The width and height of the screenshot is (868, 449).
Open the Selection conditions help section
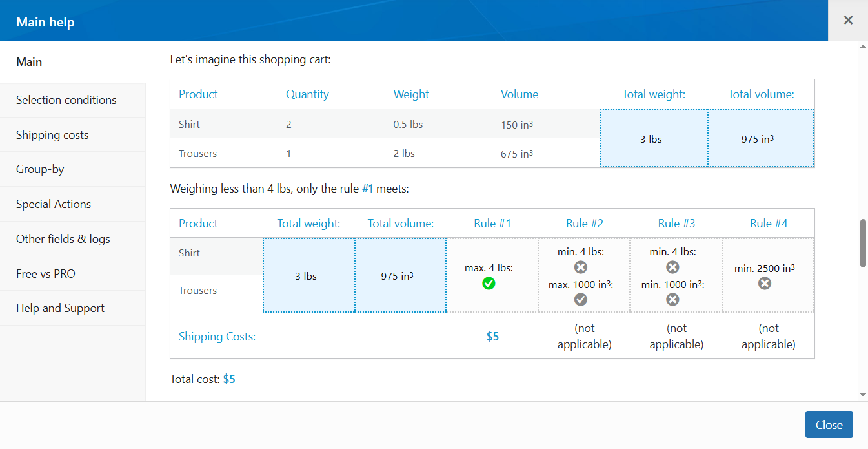coord(66,100)
